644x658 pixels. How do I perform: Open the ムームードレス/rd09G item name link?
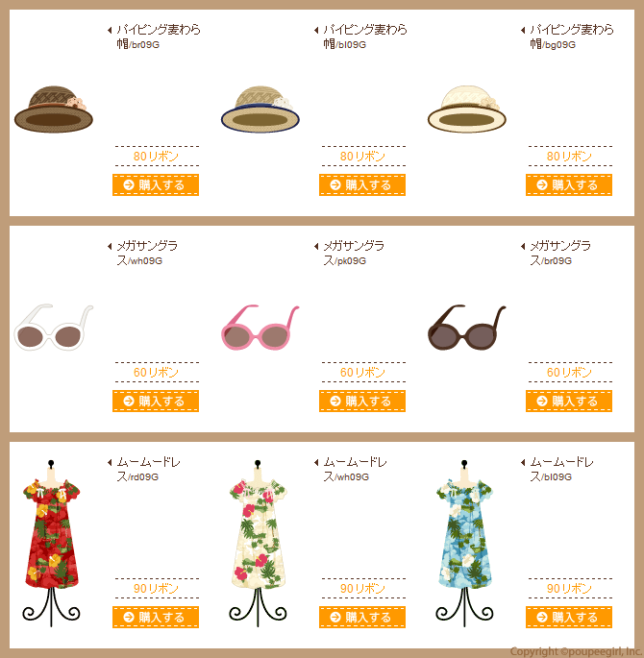(148, 469)
